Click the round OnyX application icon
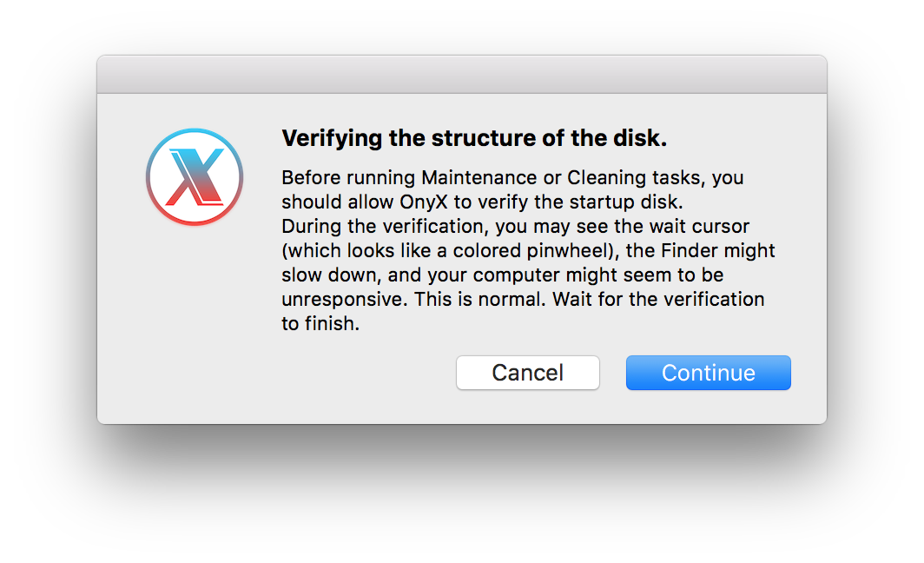 tap(195, 177)
